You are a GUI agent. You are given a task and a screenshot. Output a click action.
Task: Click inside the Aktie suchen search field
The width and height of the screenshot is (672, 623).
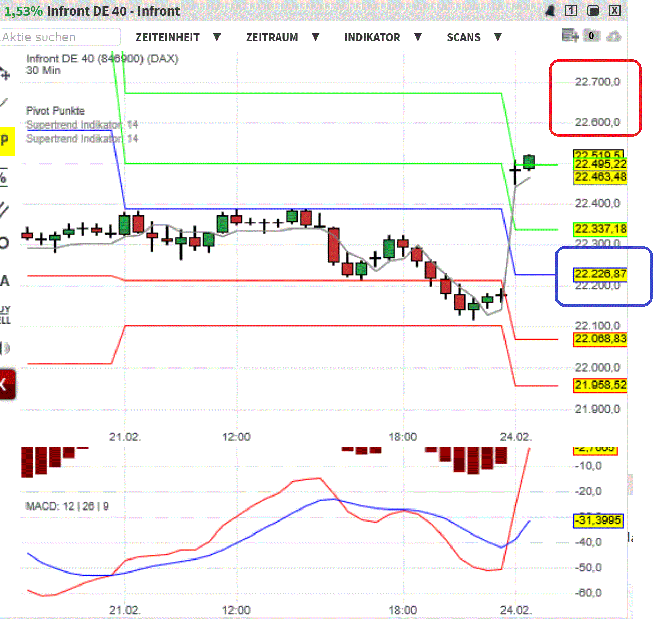tap(60, 37)
